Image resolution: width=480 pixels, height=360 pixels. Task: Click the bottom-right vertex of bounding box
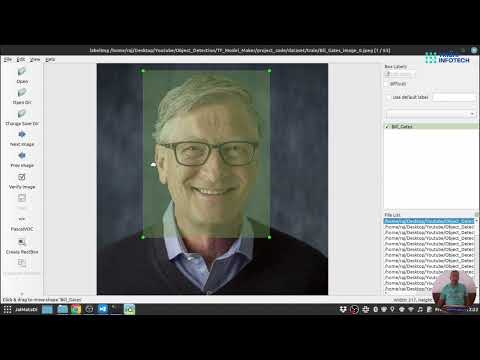click(x=269, y=237)
